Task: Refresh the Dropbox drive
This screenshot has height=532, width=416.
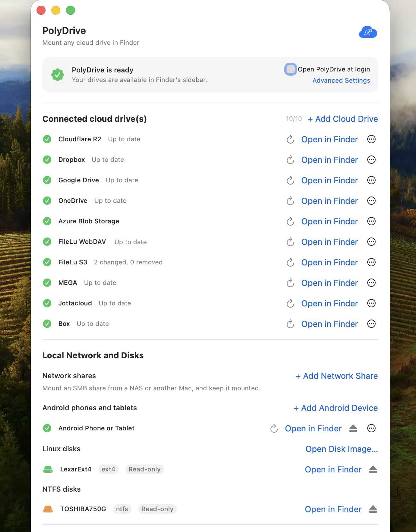Action: (290, 160)
